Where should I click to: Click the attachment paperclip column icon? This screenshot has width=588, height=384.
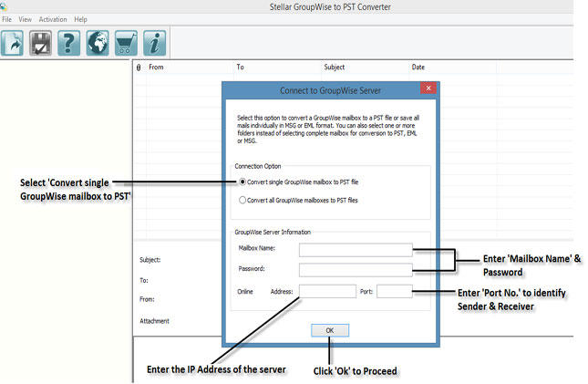[x=139, y=67]
